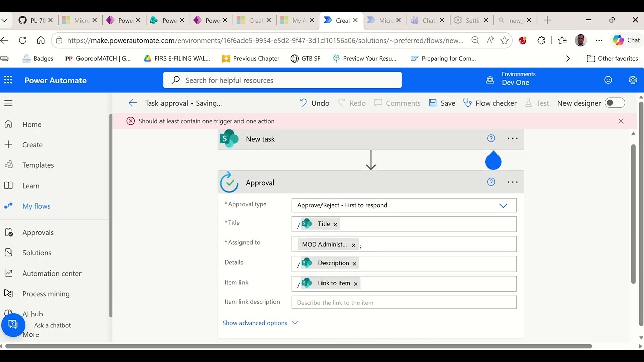Image resolution: width=644 pixels, height=362 pixels.
Task: Open browser extensions puzzle icon
Action: click(541, 40)
